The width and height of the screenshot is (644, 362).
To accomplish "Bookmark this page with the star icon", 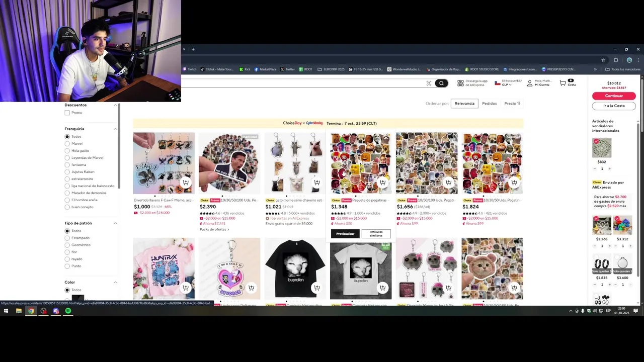I will coord(603,60).
